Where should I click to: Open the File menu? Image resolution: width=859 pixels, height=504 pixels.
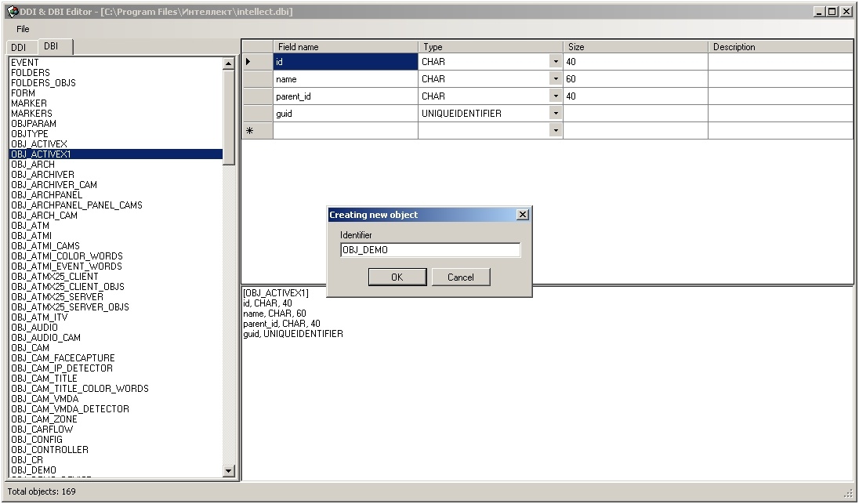(x=23, y=29)
